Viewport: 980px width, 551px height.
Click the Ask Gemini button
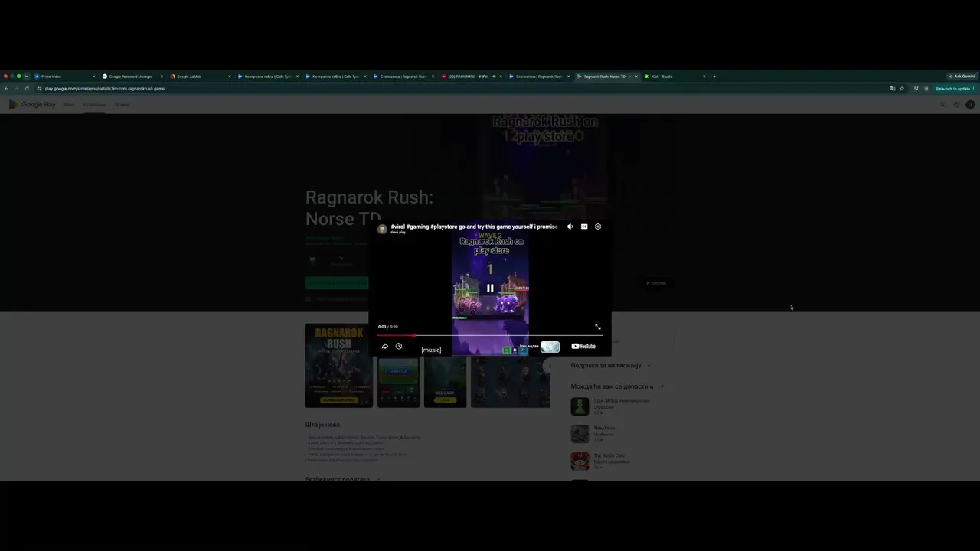[962, 77]
